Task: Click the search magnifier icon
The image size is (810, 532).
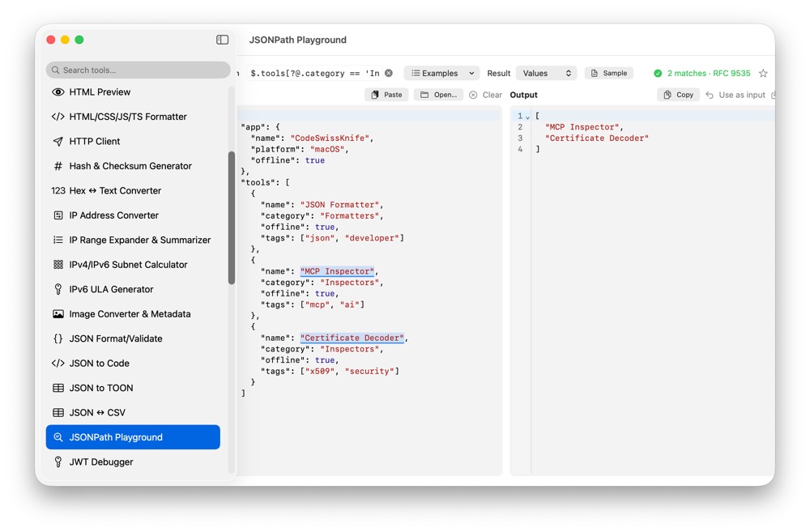Action: tap(56, 70)
